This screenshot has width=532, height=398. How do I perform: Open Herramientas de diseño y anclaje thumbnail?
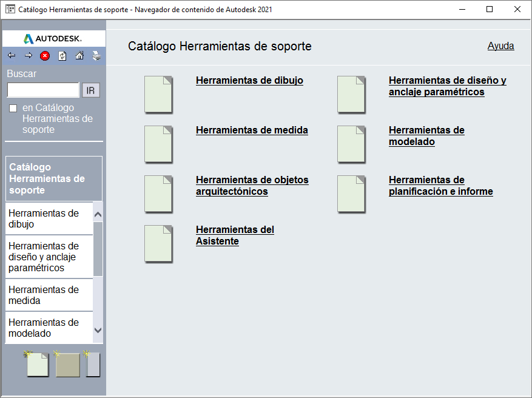pos(351,95)
